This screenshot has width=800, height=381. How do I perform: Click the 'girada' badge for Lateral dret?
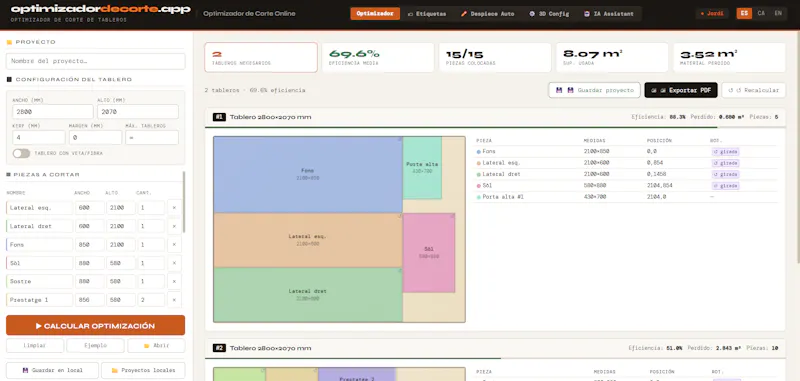pos(726,174)
